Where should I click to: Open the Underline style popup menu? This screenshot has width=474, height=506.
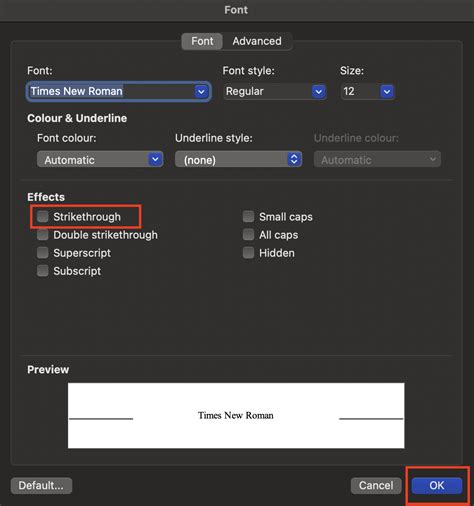coord(238,160)
